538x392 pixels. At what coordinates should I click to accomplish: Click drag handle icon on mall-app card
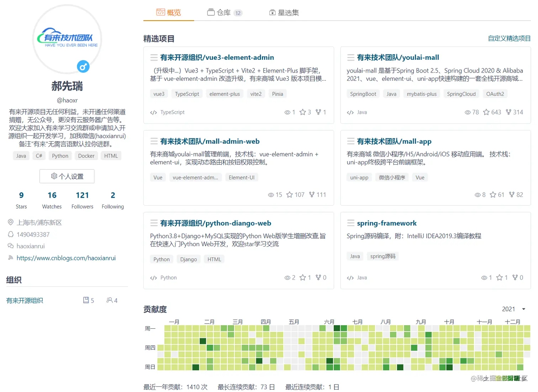[x=351, y=141]
